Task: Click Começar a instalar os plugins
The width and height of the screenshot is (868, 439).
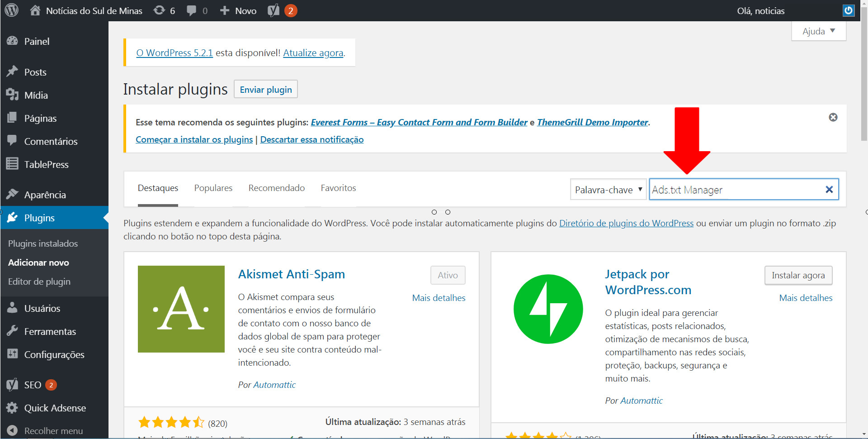Action: pos(194,139)
